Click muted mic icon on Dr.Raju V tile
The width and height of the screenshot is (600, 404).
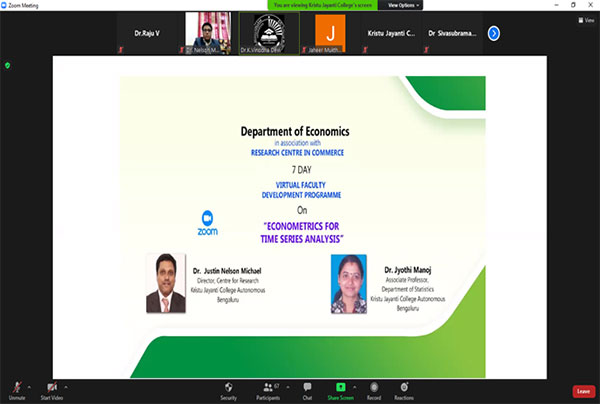121,49
